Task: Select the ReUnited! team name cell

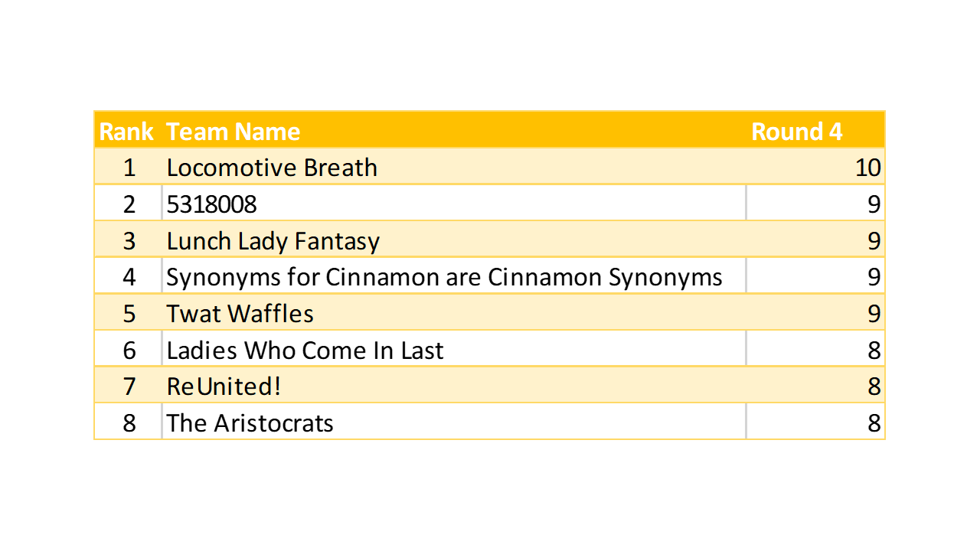Action: pyautogui.click(x=224, y=386)
